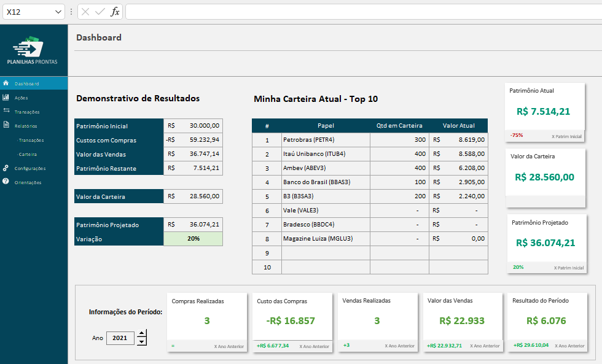Click the Valor da Carteira card value
This screenshot has height=364, width=602.
coord(544,177)
